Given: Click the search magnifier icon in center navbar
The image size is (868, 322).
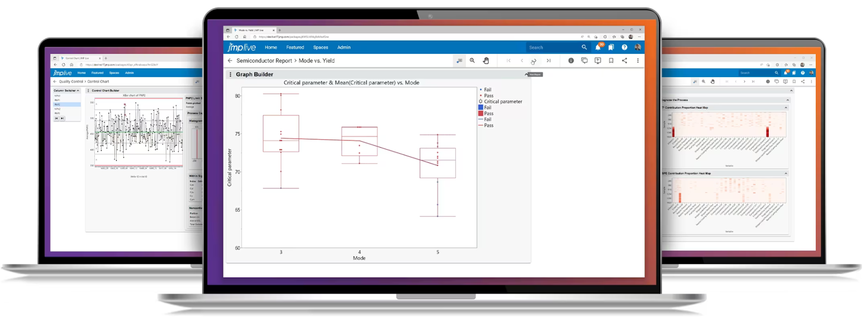Looking at the screenshot, I should (584, 47).
